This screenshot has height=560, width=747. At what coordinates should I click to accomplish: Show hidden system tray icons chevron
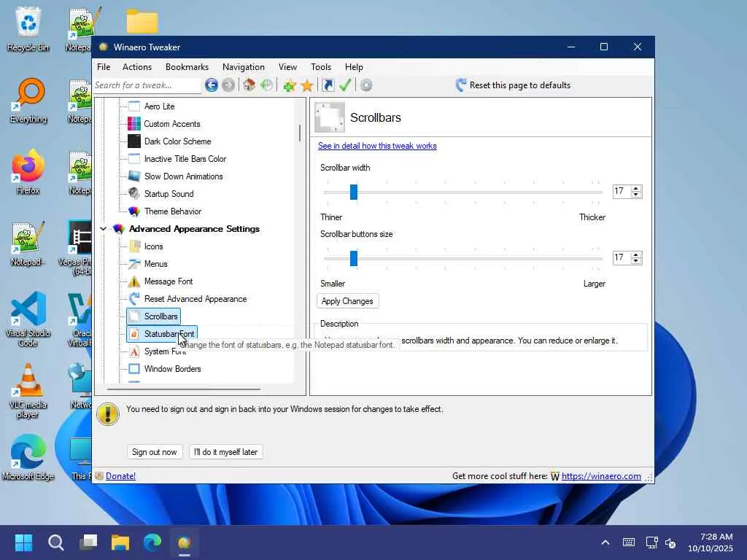coord(605,542)
